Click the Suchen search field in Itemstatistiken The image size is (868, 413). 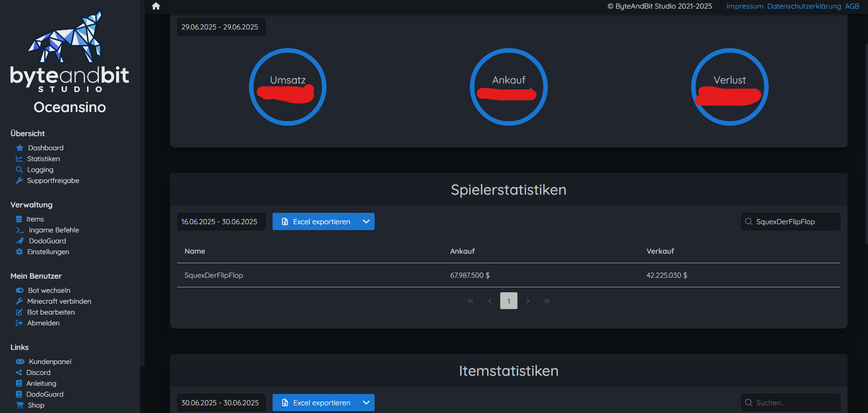pos(790,403)
